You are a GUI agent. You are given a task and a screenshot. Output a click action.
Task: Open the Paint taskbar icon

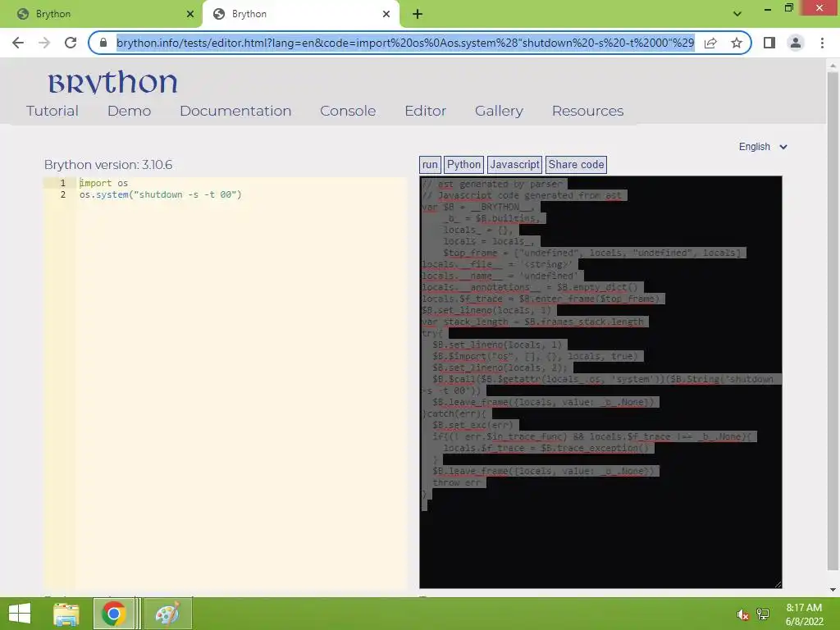click(x=167, y=614)
